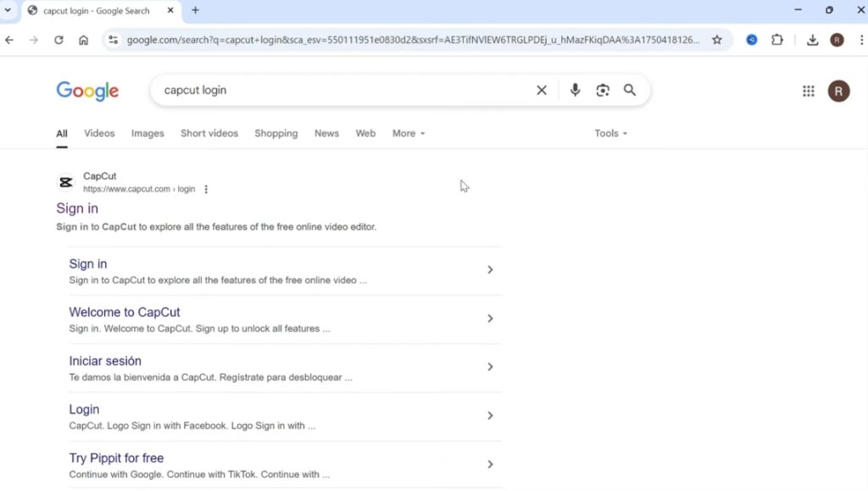The height and width of the screenshot is (491, 868).
Task: Expand the More search filters dropdown
Action: 409,133
